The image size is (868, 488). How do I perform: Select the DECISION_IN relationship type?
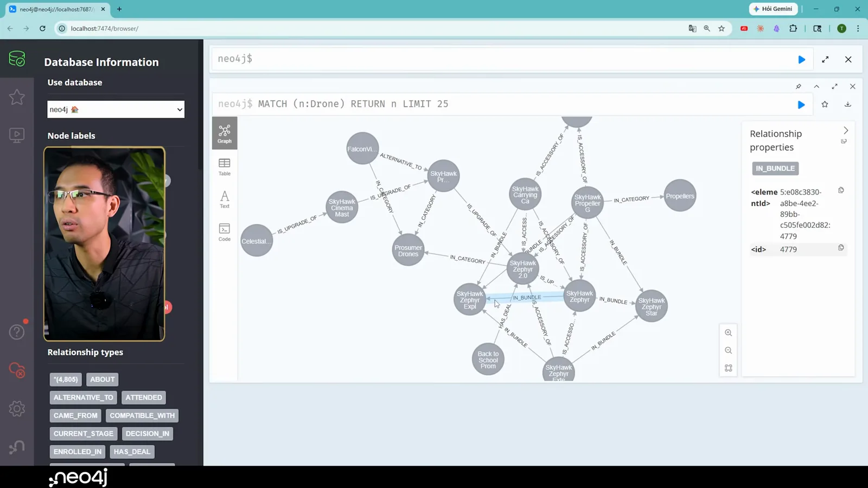point(148,434)
